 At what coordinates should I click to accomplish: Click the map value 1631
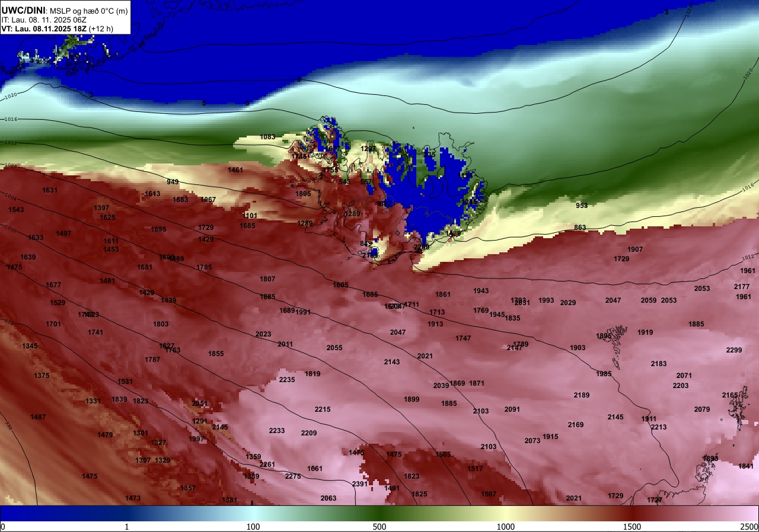(x=50, y=190)
